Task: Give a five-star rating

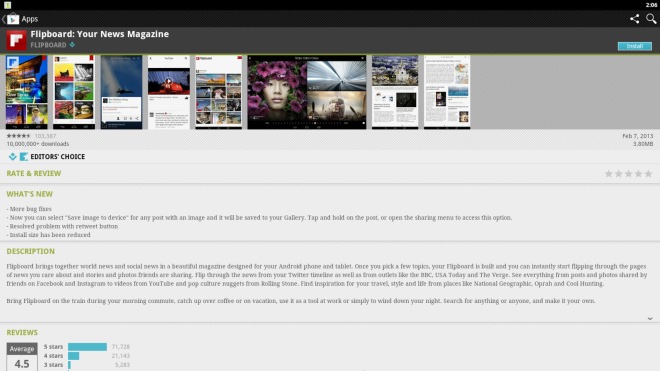Action: coord(648,173)
